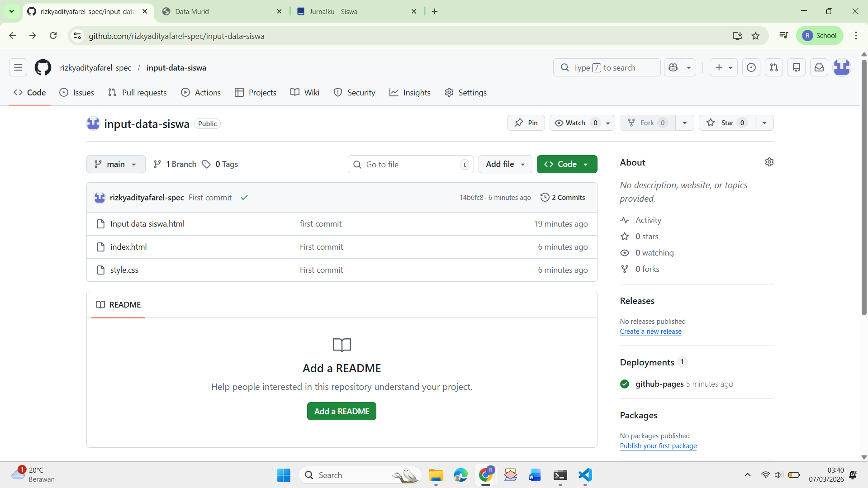Follow the Create a new release link

[x=650, y=331]
